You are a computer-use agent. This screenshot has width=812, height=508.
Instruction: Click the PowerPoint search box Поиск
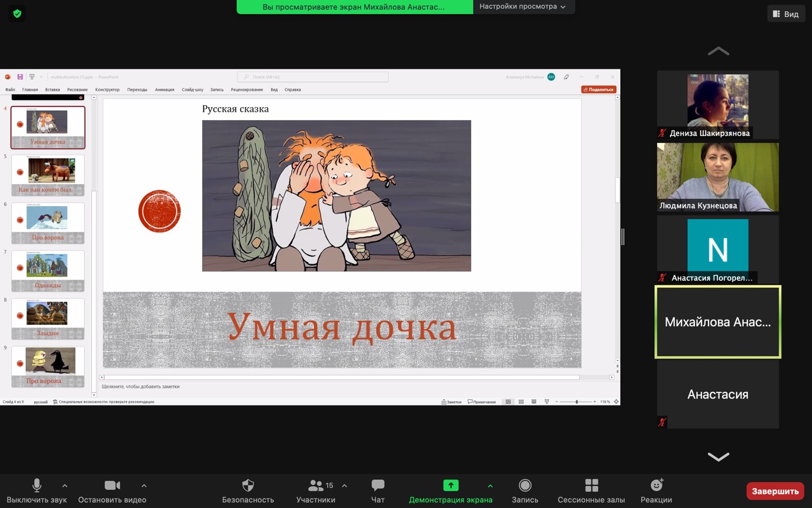312,77
